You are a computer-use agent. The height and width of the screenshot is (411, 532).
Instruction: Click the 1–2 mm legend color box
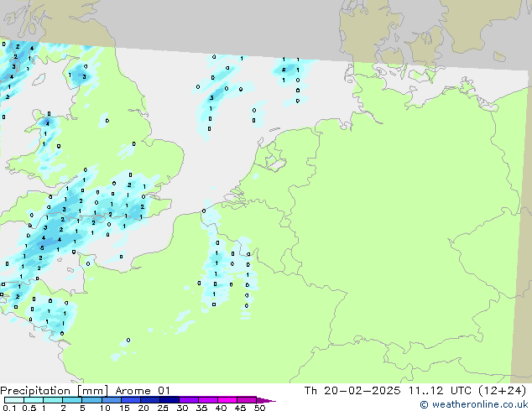click(x=53, y=400)
